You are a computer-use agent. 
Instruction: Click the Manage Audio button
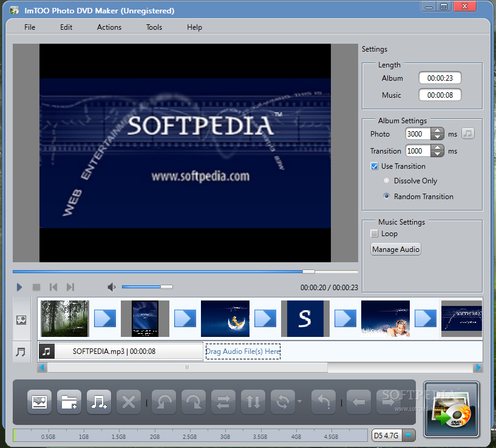point(396,249)
